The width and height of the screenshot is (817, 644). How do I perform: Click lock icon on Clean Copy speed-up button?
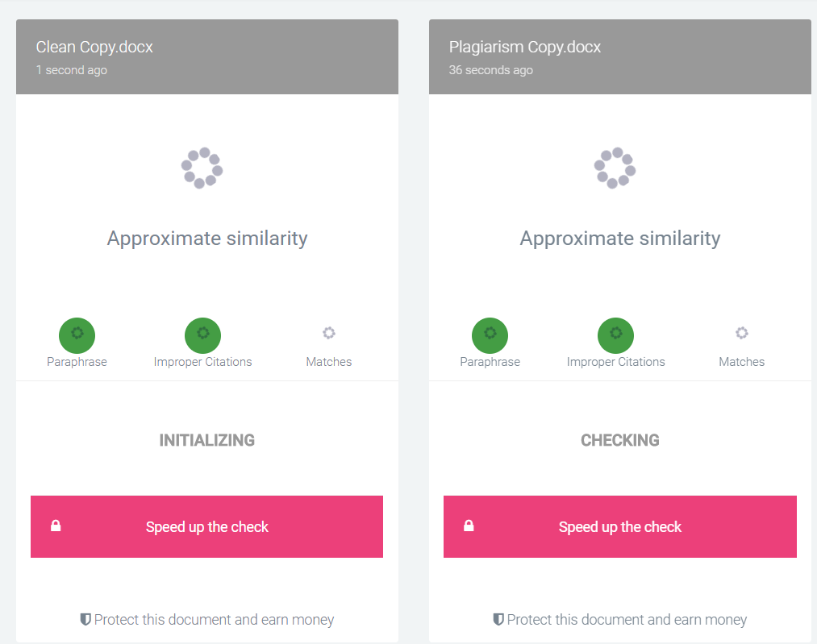point(56,526)
